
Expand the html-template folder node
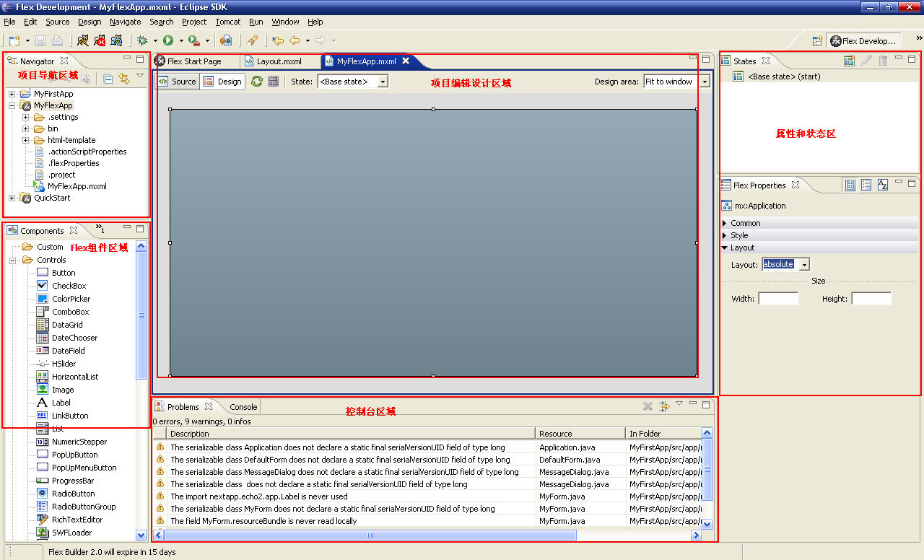tap(26, 140)
